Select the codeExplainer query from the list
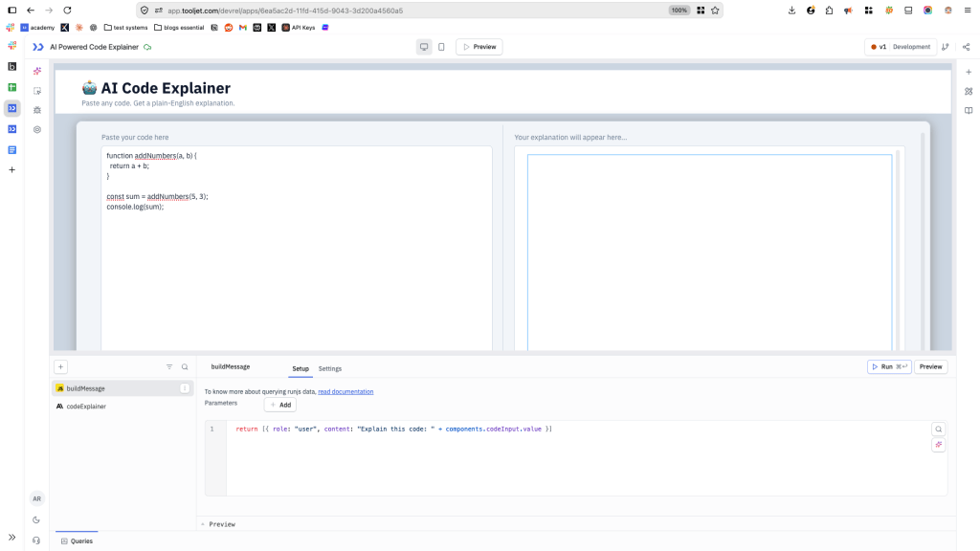980x551 pixels. coord(89,406)
